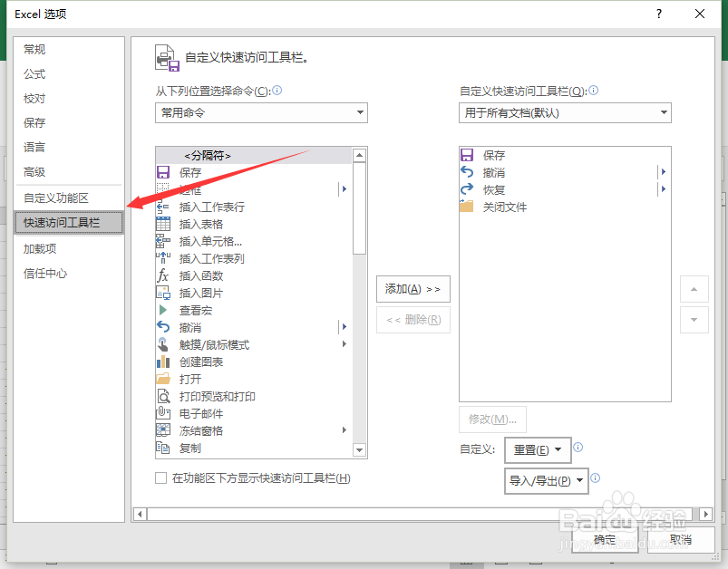The image size is (728, 569).
Task: Expand the 撤消 arrow in left list
Action: pos(344,327)
